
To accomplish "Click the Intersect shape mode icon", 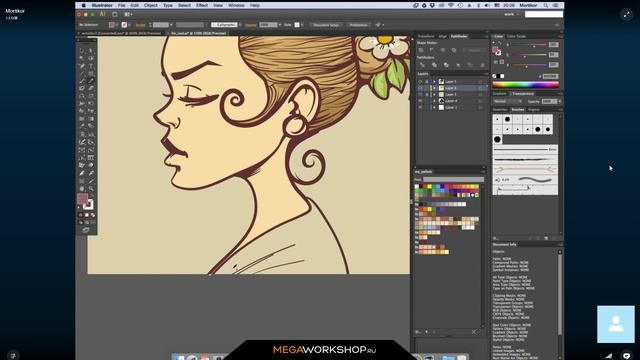I will (x=443, y=50).
